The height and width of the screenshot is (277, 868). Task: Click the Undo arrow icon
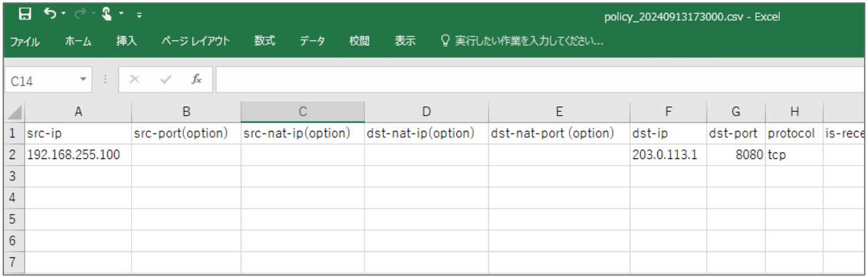click(x=50, y=13)
